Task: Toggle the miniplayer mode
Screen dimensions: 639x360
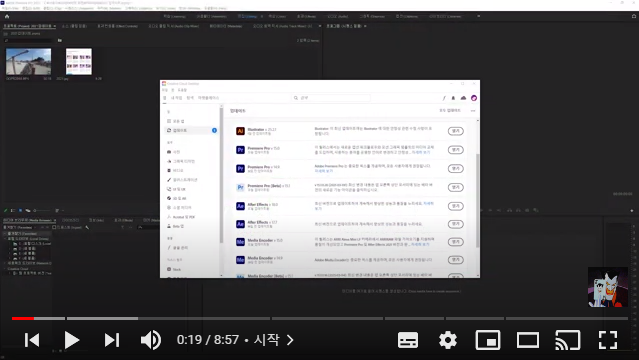Action: coord(488,340)
